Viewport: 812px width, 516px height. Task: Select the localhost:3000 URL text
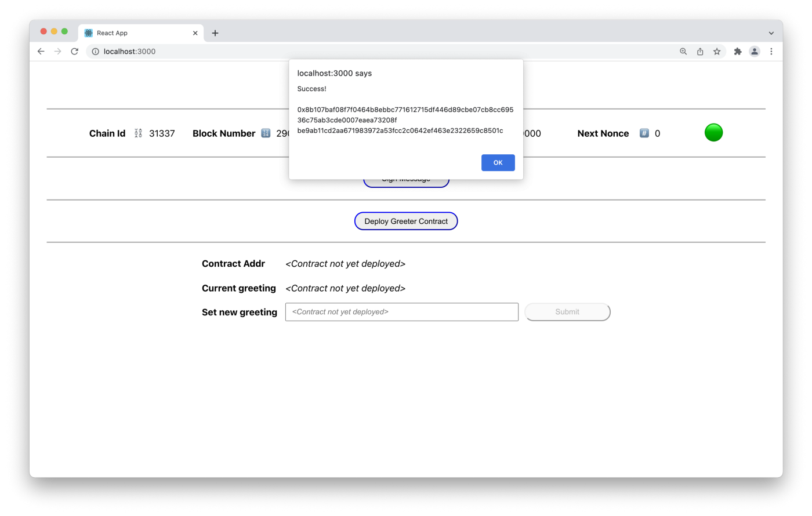[x=129, y=52]
